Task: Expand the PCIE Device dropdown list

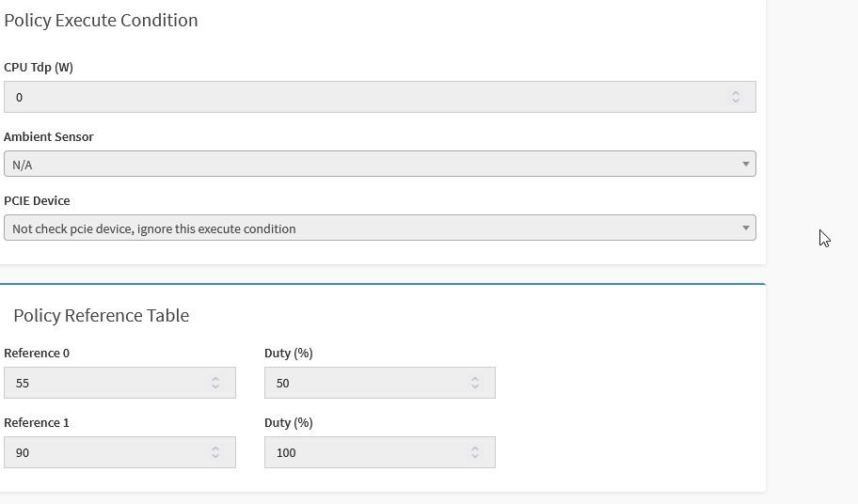Action: tap(380, 228)
